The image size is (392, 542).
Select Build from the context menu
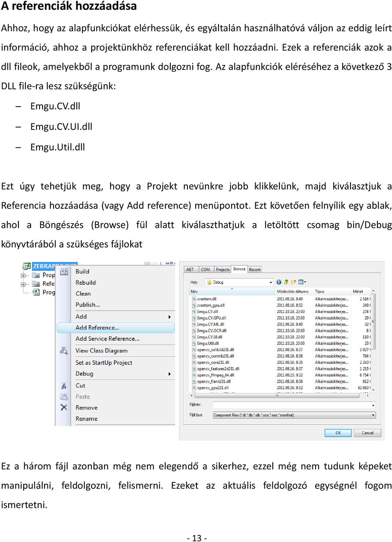click(x=82, y=271)
